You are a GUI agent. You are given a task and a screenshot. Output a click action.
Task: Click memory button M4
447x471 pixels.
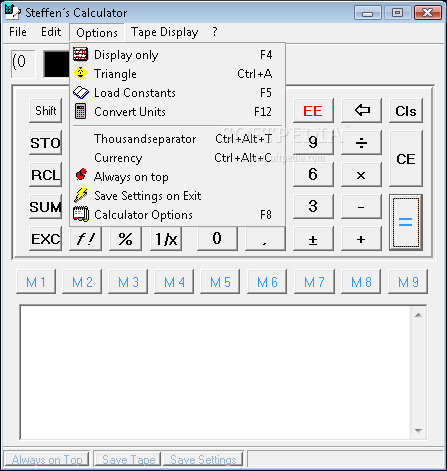tap(174, 282)
